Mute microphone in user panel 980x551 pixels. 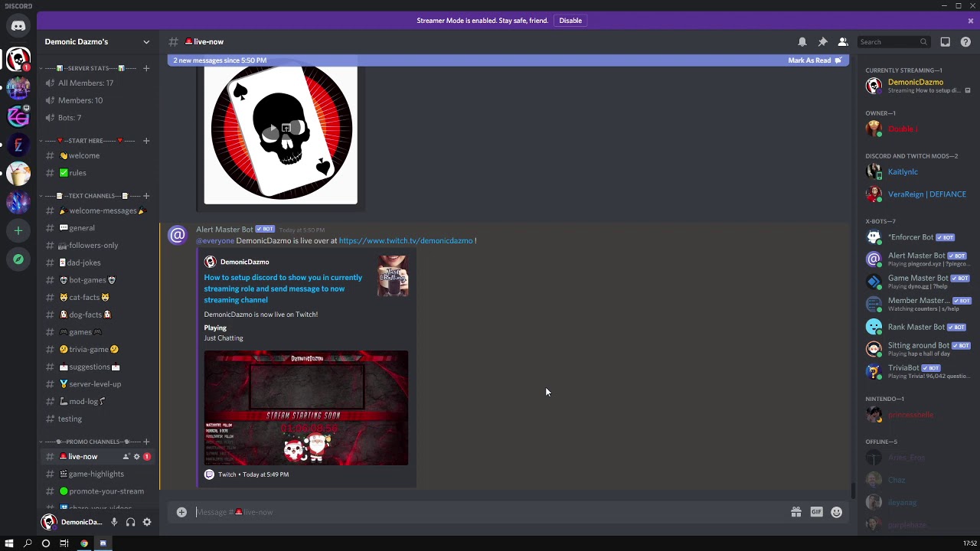point(113,522)
